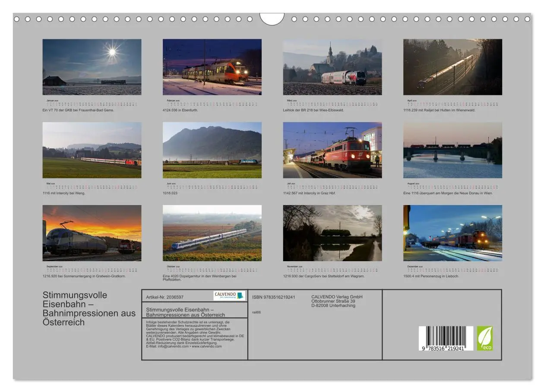
Task: Select caption '1216.920 bei Sonnenuntergang in Gratwein-Gratkorn.'
Action: (x=84, y=276)
